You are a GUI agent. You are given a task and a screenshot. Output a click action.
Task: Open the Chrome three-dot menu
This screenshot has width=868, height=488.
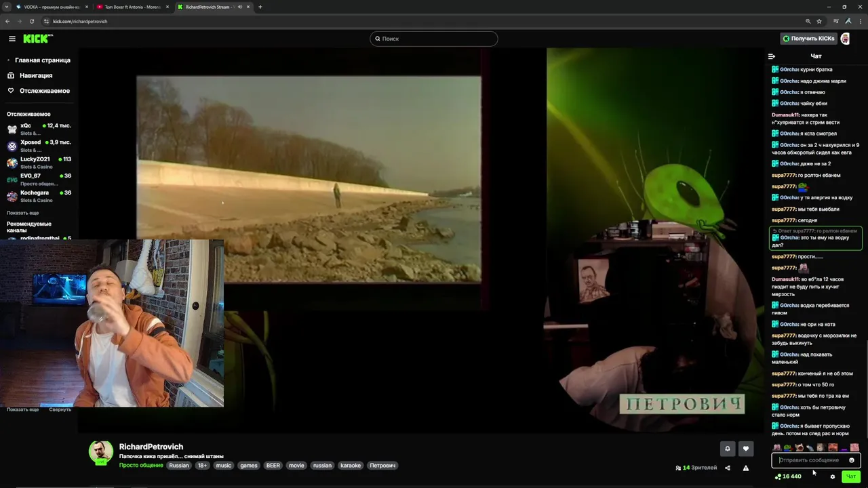(x=859, y=21)
